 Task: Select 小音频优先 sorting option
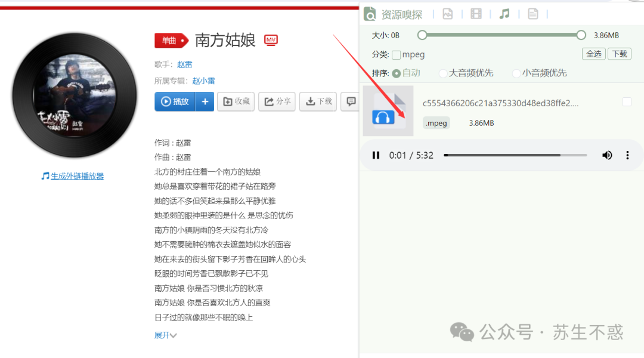[516, 73]
